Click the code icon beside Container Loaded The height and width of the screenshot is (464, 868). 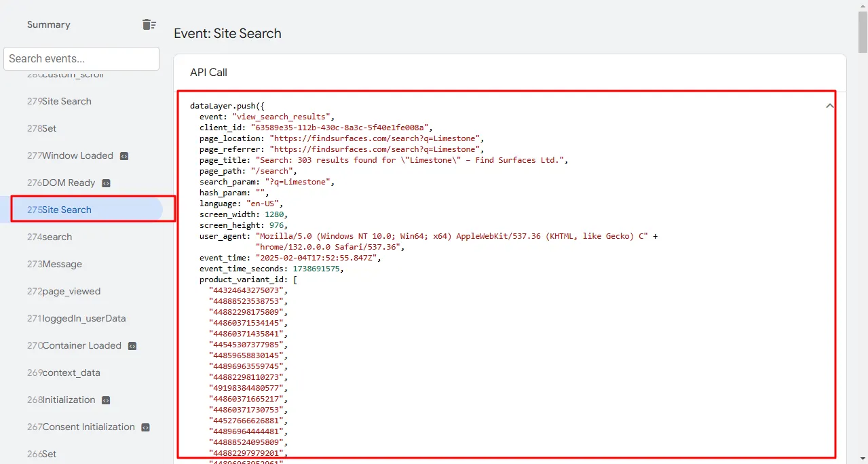[x=132, y=346]
